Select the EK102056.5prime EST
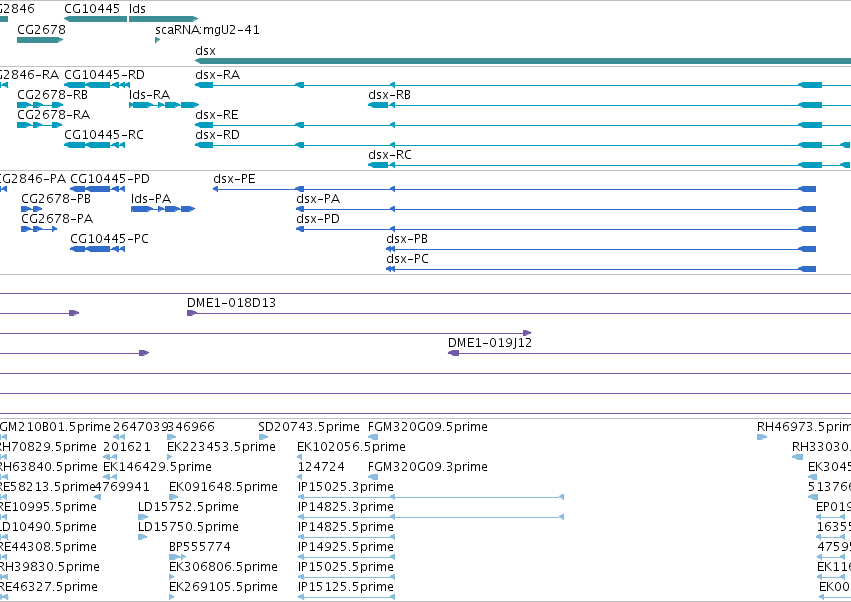 [300, 457]
